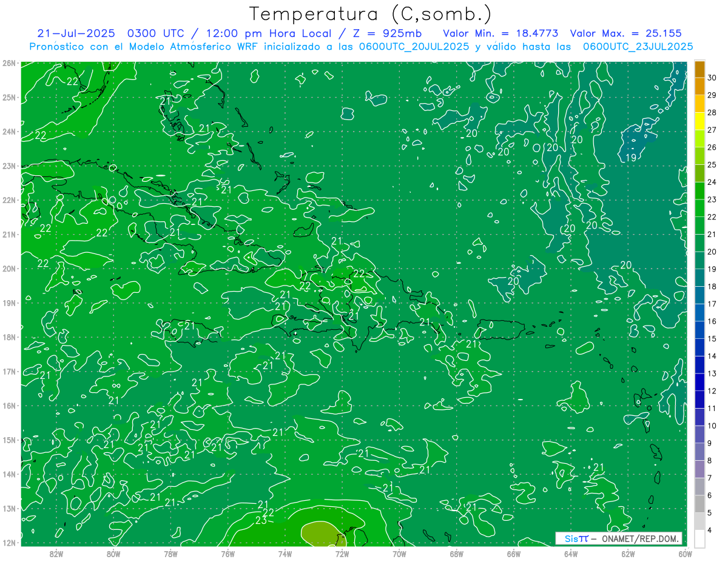The image size is (728, 562).
Task: Click the '16N' latitude axis label
Action: pyautogui.click(x=8, y=406)
